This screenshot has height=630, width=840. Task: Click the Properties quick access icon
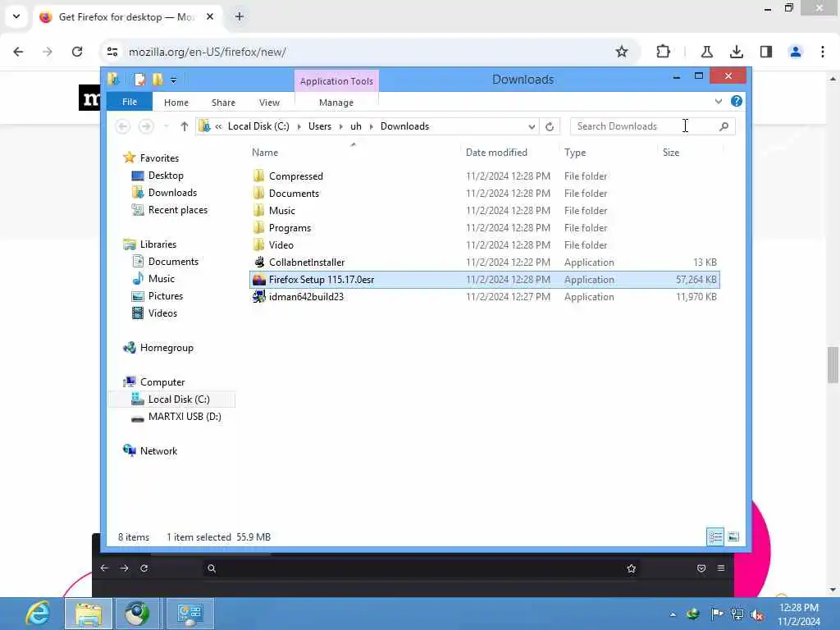click(139, 80)
